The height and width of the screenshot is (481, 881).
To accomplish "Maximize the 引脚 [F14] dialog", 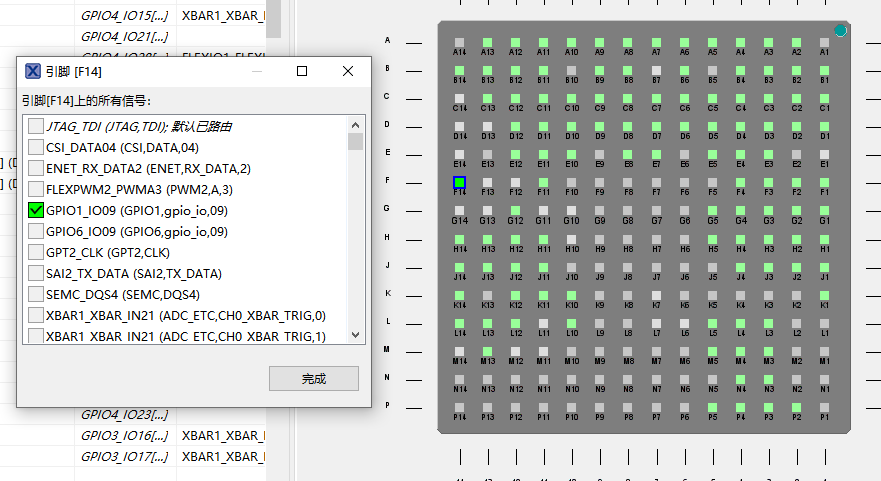I will [x=302, y=71].
